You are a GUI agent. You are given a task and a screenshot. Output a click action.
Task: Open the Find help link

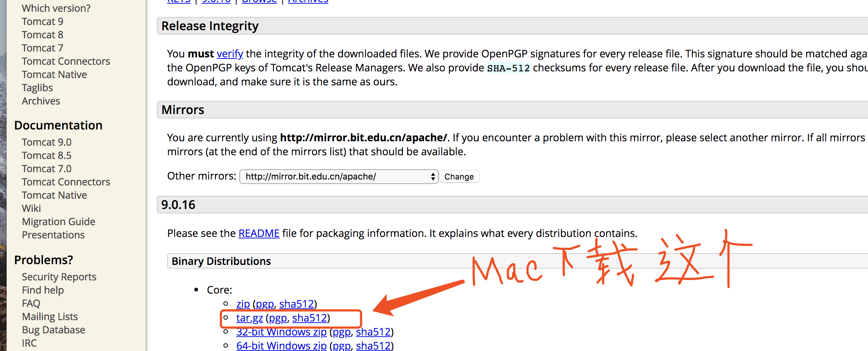tap(43, 290)
